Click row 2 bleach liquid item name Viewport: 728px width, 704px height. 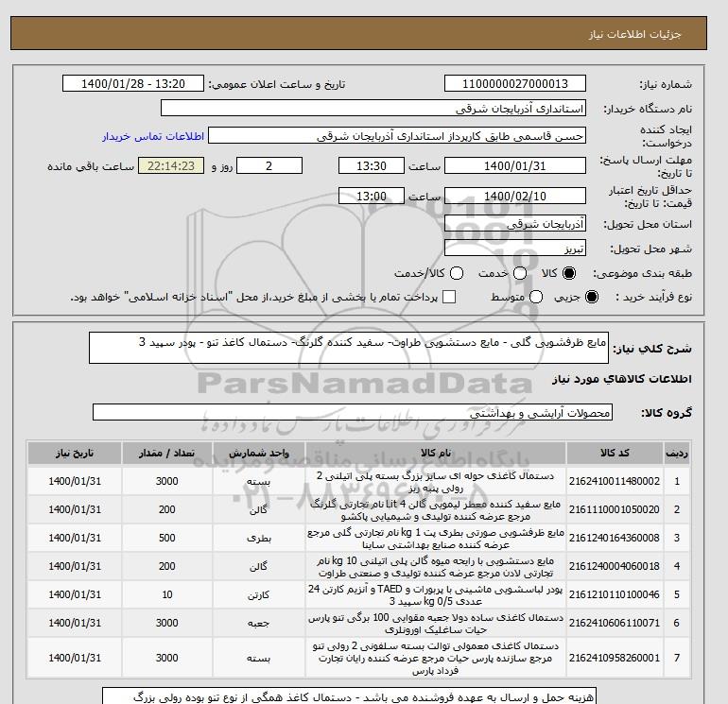point(436,510)
